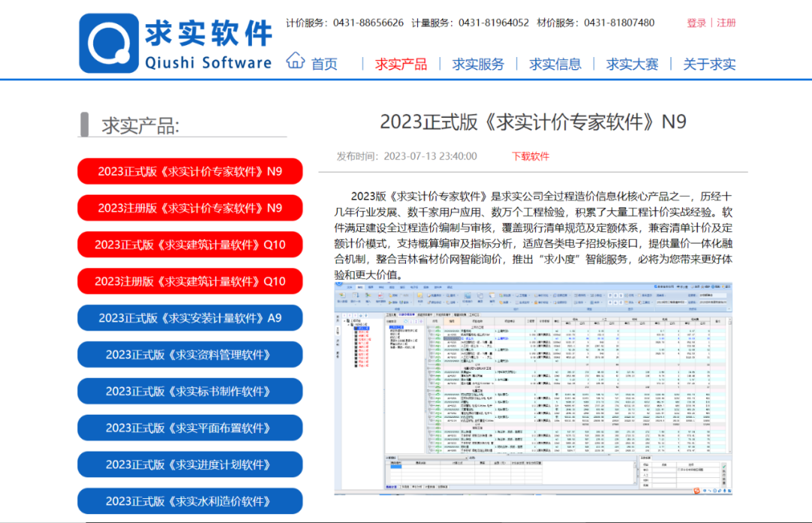
Task: Open 2023正式版《求实安装计量软件》A9
Action: [x=190, y=318]
